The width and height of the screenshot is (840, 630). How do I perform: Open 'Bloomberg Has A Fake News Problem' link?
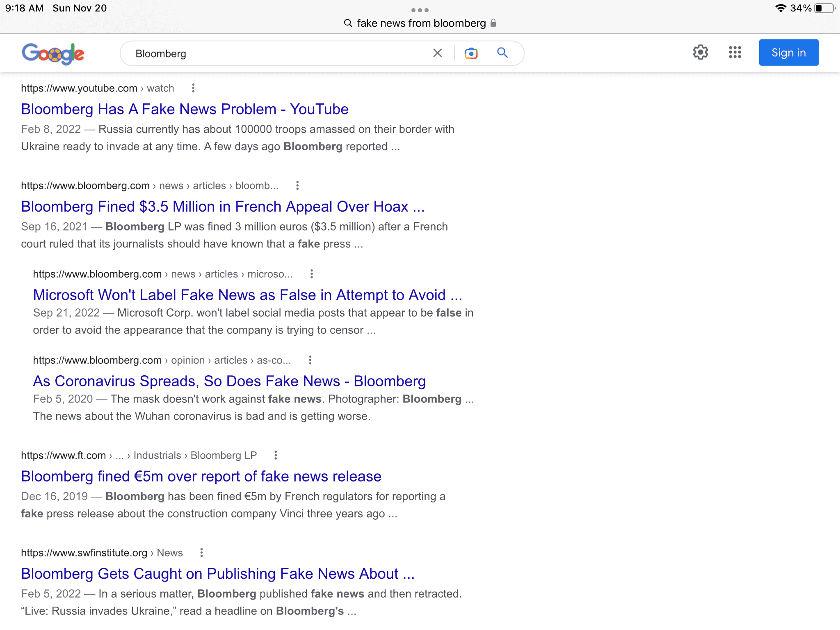185,109
